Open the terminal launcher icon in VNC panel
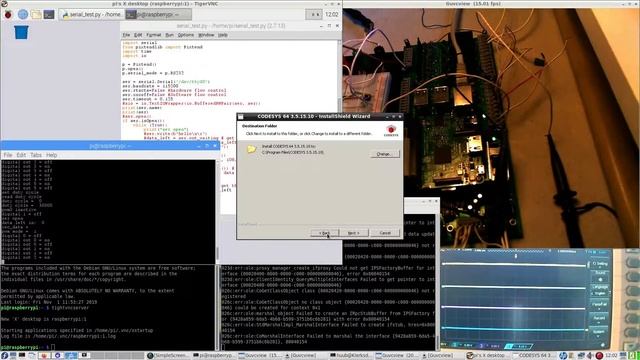This screenshot has width=640, height=360. [x=49, y=14]
